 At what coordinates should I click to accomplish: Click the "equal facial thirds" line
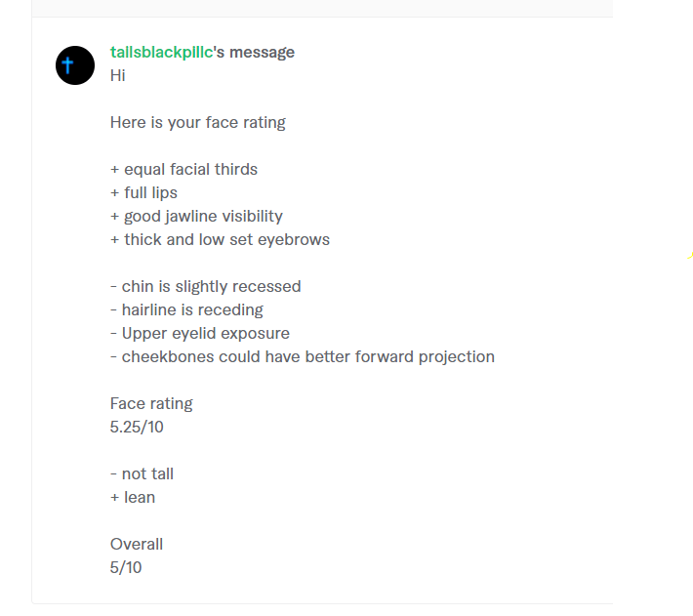pos(183,169)
